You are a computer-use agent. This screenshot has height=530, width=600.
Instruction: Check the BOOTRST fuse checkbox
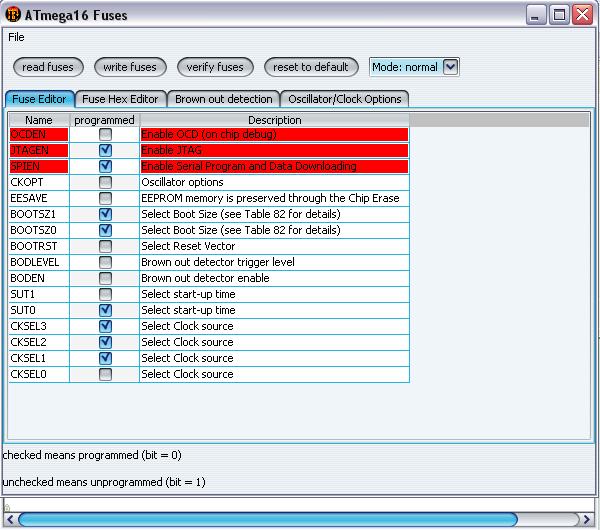tap(105, 246)
